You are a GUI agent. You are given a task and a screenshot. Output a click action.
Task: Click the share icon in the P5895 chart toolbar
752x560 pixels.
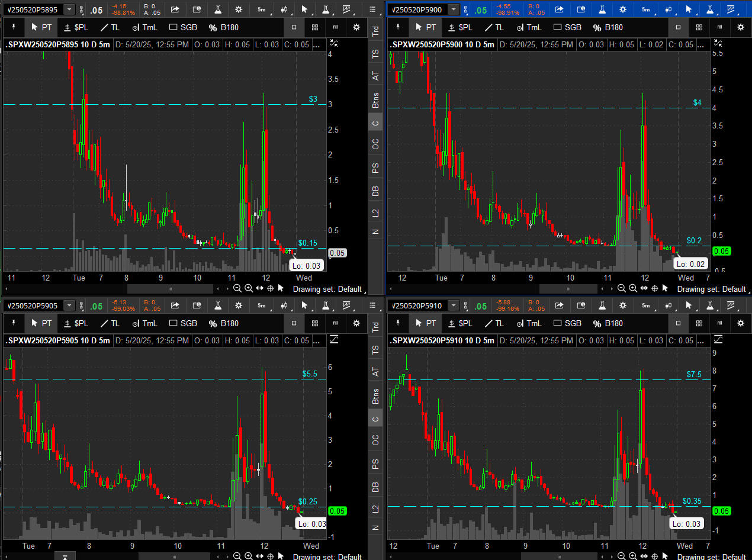click(175, 9)
